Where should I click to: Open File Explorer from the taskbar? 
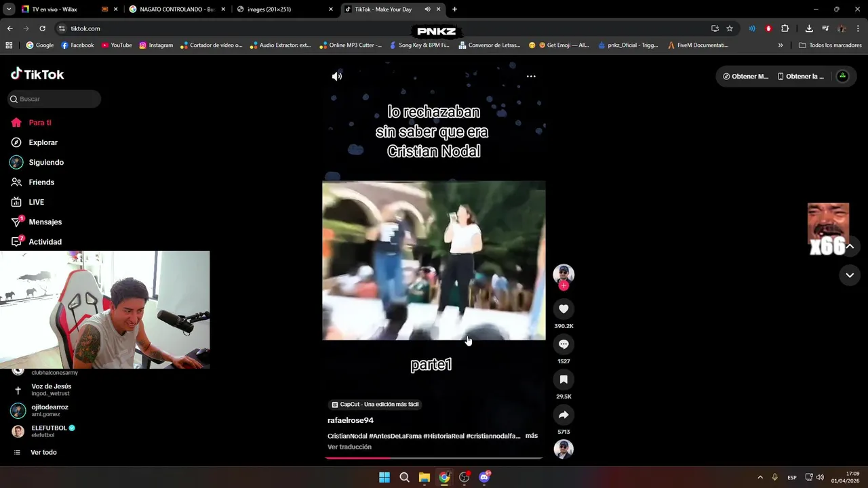[x=424, y=477]
